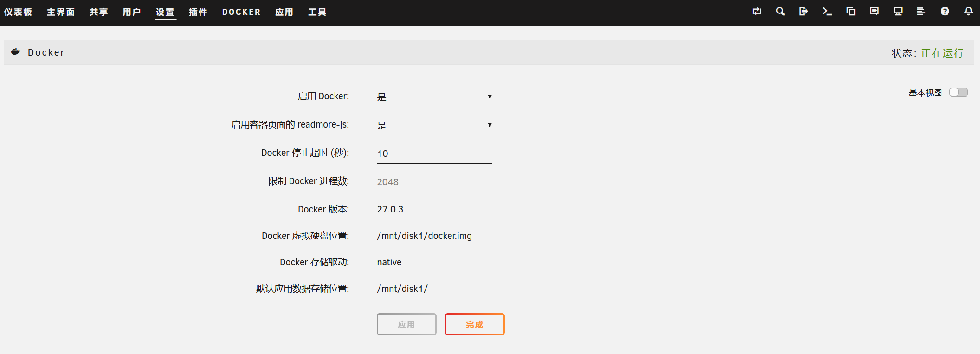Screen dimensions: 980x354
Task: Click the /mnt/disk1/ appdata path value
Action: pyautogui.click(x=402, y=289)
